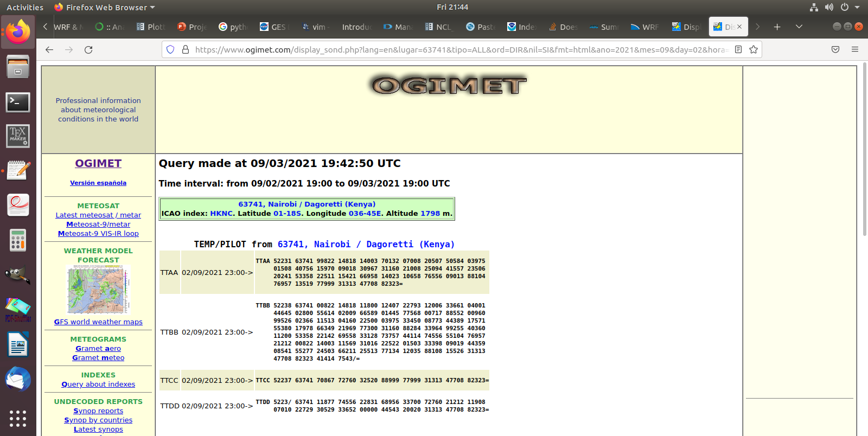868x436 pixels.
Task: Open Synop reports link
Action: (98, 411)
